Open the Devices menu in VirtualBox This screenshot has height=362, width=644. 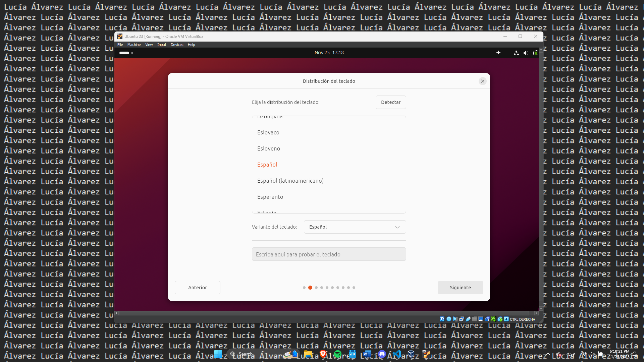177,45
